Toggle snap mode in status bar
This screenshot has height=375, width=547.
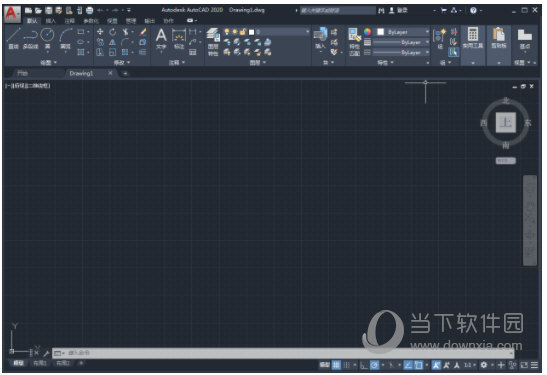(x=346, y=365)
